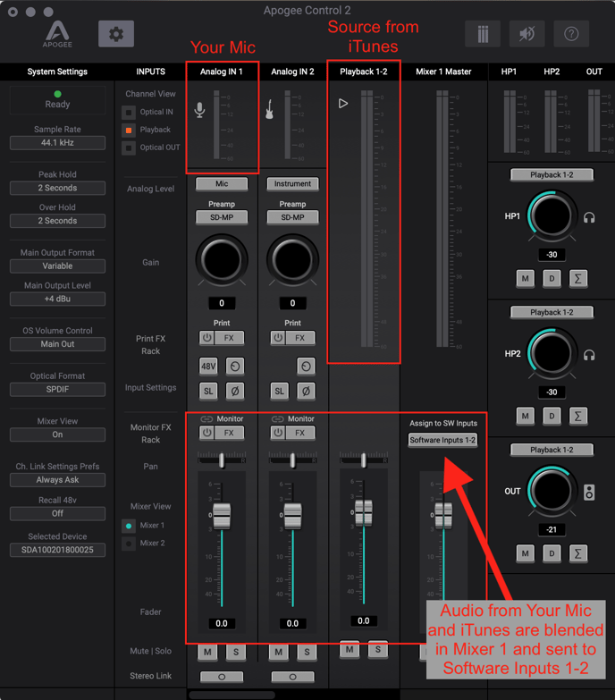This screenshot has height=700, width=615.
Task: Click the circular group icon on Analog IN 2
Action: click(306, 367)
